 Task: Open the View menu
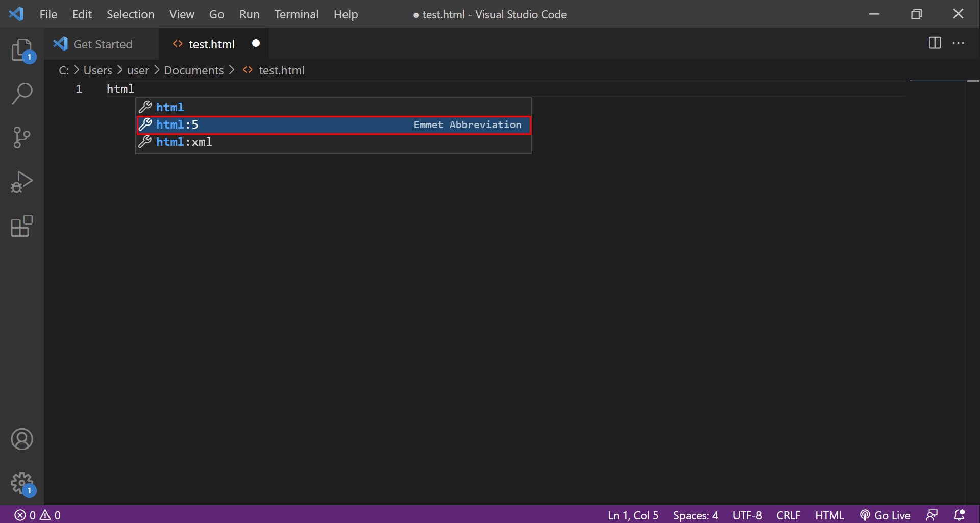(182, 14)
